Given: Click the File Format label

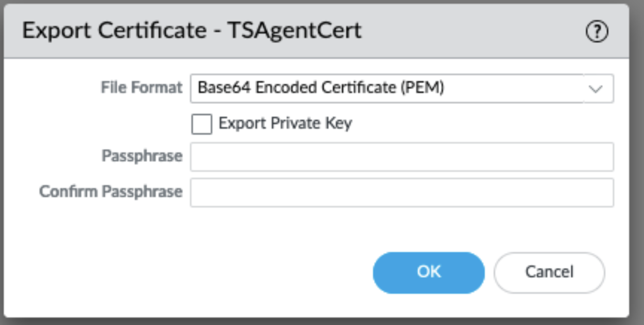Looking at the screenshot, I should [x=142, y=88].
